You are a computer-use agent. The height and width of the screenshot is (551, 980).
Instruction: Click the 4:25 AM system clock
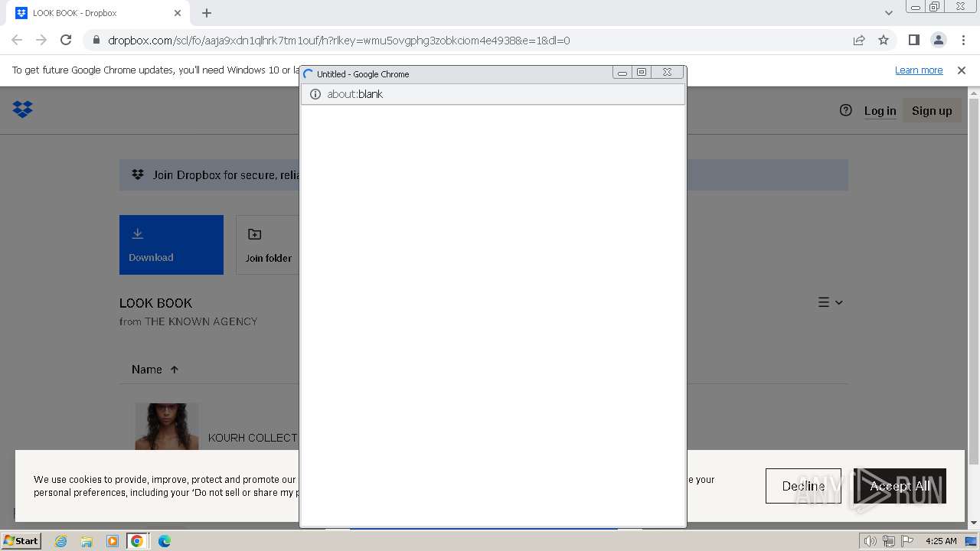(x=941, y=541)
